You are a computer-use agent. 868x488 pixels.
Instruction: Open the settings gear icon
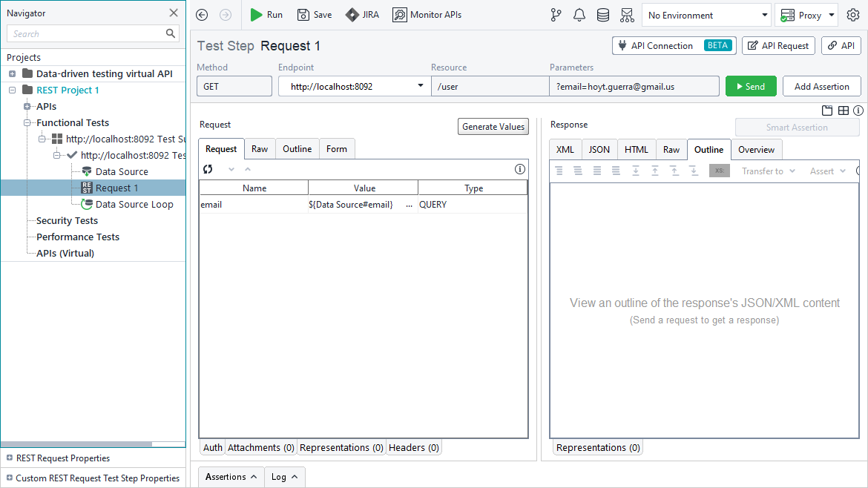pyautogui.click(x=853, y=15)
